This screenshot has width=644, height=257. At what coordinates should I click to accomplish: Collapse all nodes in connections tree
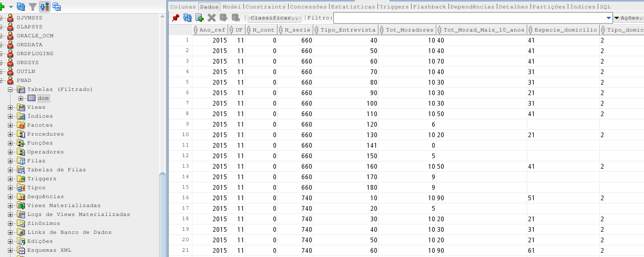click(56, 7)
